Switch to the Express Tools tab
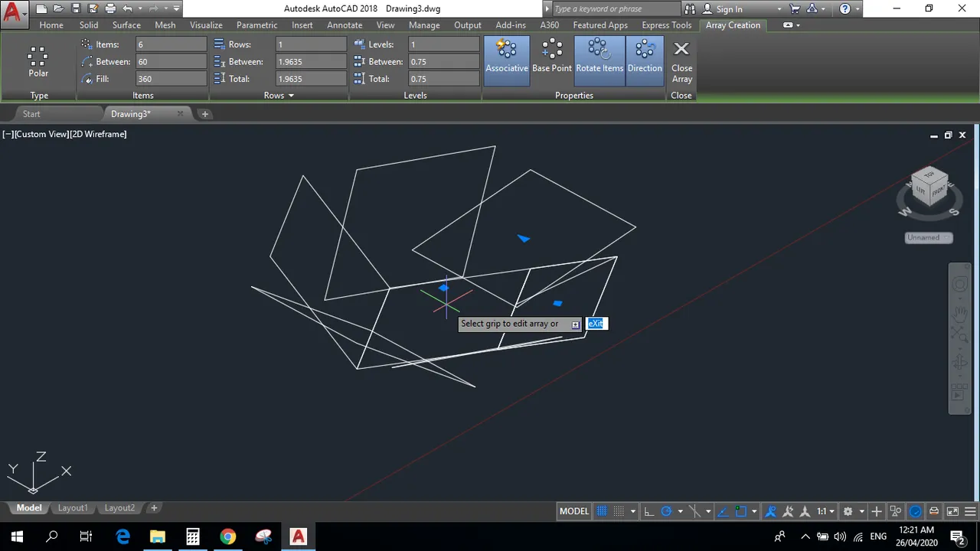This screenshot has height=551, width=980. coord(667,25)
